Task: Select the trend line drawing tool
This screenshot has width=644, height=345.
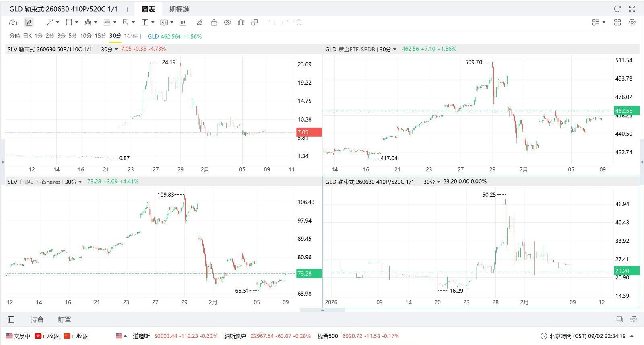Action: [x=50, y=23]
